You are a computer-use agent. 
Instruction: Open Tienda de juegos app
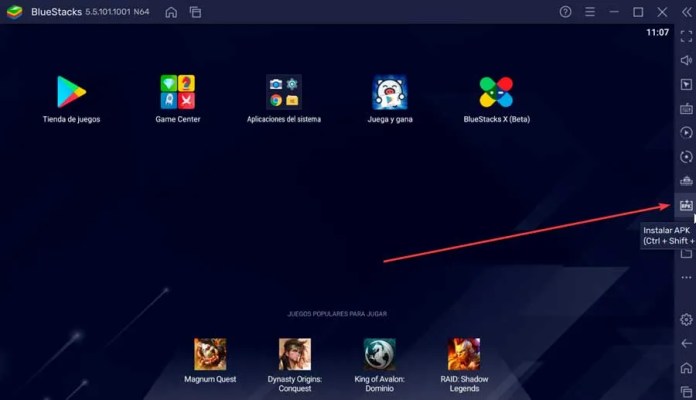[71, 92]
